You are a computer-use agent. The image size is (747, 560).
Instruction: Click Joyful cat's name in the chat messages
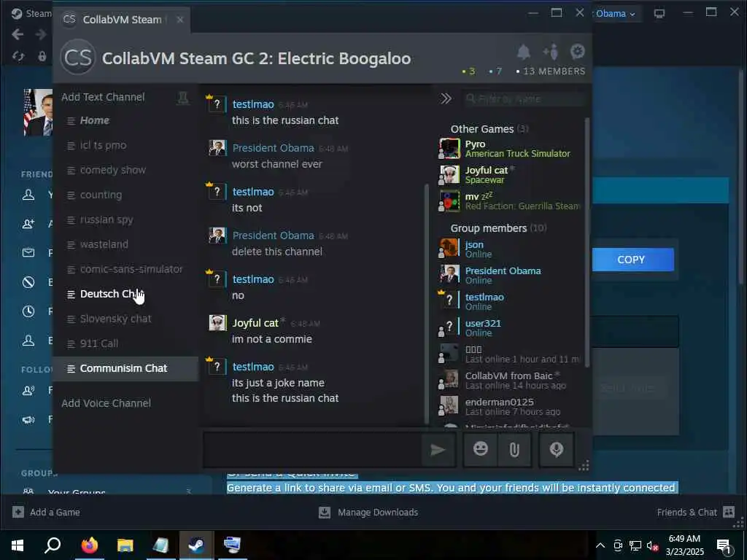(255, 323)
